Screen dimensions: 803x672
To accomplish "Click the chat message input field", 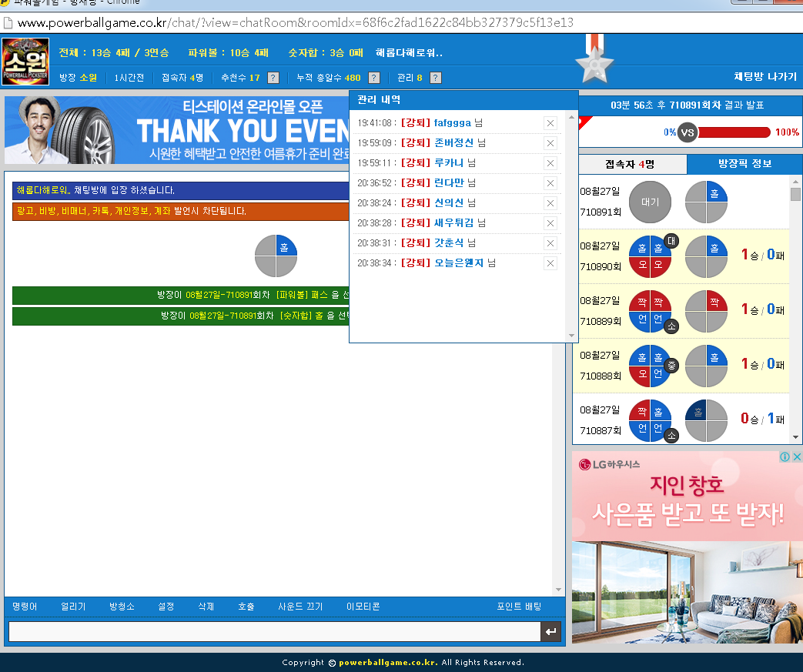I will tap(275, 631).
